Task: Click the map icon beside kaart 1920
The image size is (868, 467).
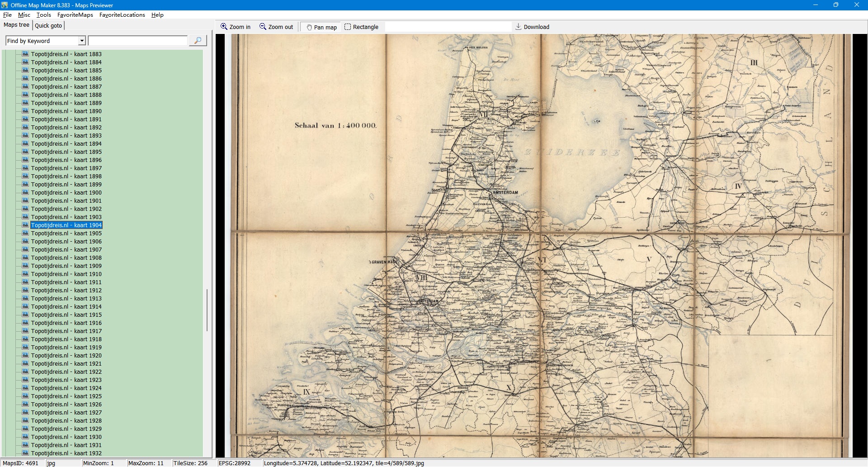Action: pos(25,355)
